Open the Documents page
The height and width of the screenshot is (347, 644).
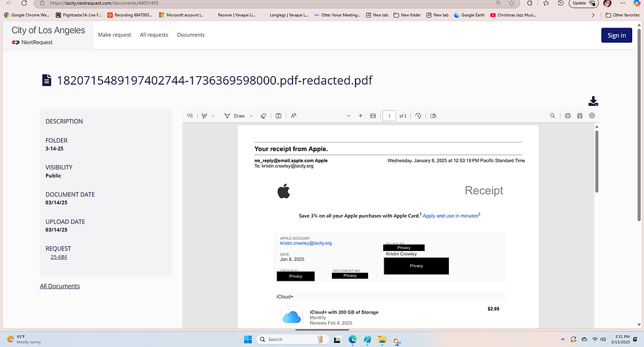[191, 35]
